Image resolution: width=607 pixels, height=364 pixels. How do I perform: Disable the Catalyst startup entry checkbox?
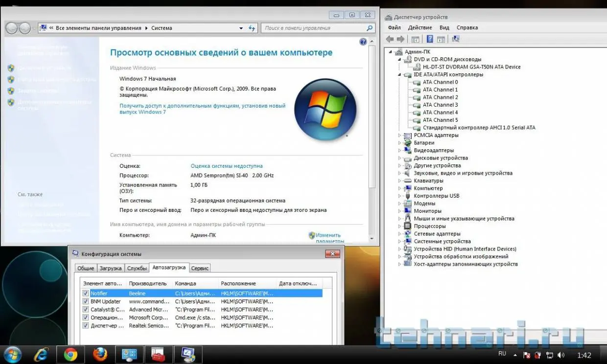pyautogui.click(x=86, y=310)
